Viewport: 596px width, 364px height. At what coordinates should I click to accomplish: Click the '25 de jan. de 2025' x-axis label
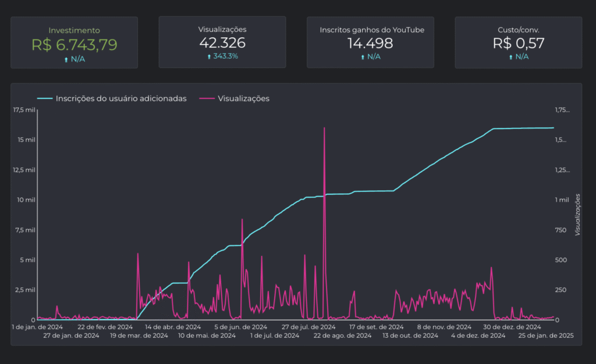pyautogui.click(x=547, y=336)
